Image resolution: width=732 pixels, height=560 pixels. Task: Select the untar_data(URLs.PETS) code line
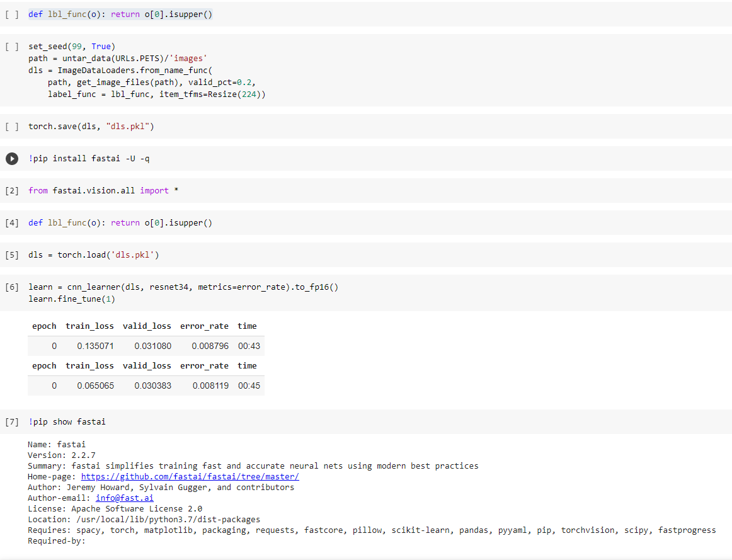tap(118, 58)
